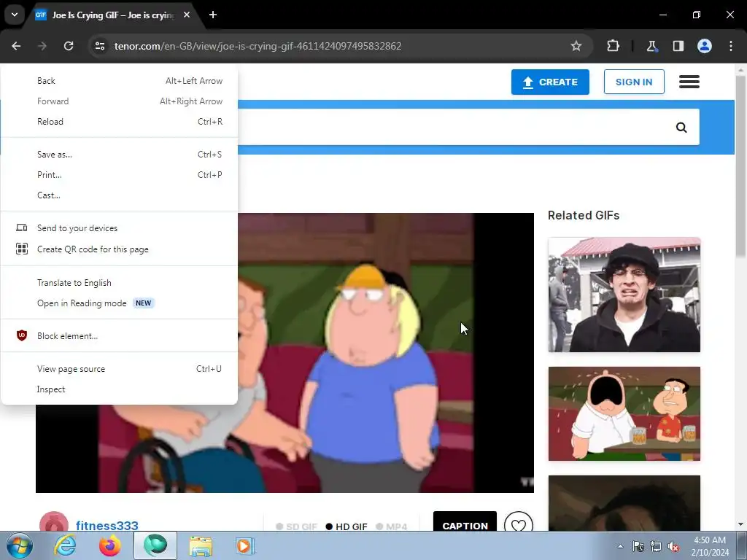The image size is (747, 560).
Task: Open the media player taskbar icon
Action: 244,545
